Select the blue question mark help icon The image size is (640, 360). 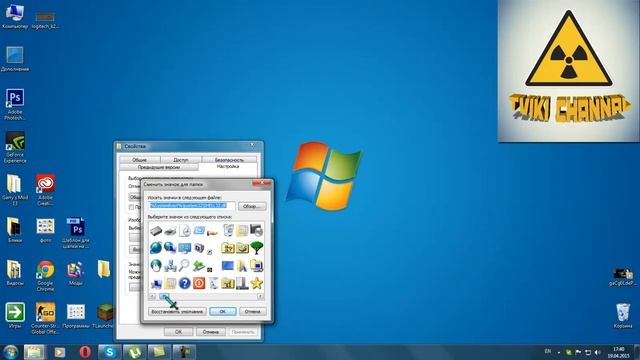tap(184, 283)
